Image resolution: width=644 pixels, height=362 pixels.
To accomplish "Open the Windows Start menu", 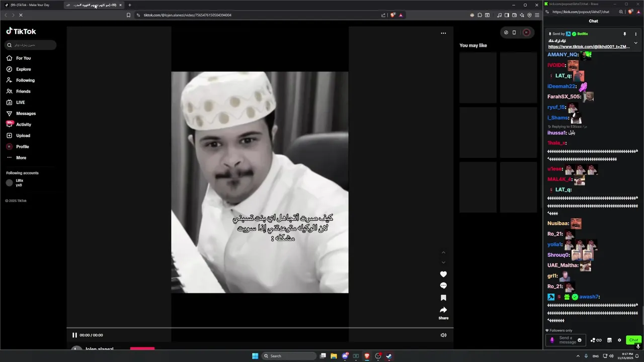I will tap(255, 356).
